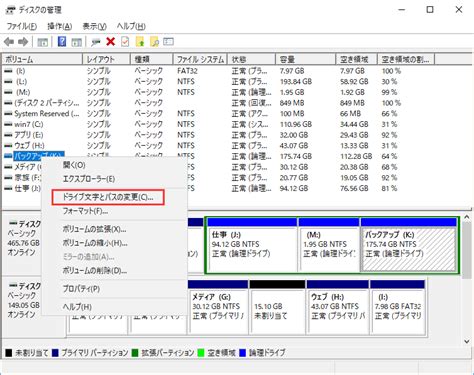The height and width of the screenshot is (375, 474).
Task: Click the show/hide console tree icon
Action: (x=42, y=42)
